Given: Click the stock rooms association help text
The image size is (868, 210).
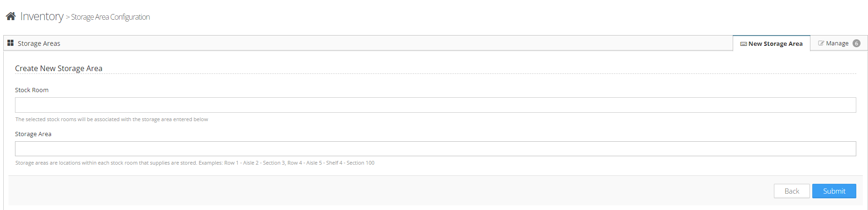Looking at the screenshot, I should point(111,119).
